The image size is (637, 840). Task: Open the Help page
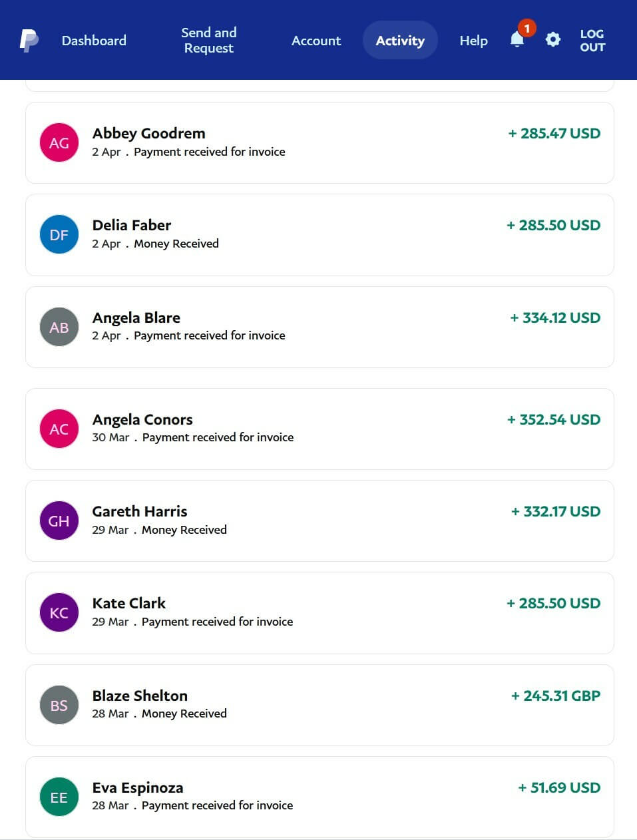tap(473, 41)
